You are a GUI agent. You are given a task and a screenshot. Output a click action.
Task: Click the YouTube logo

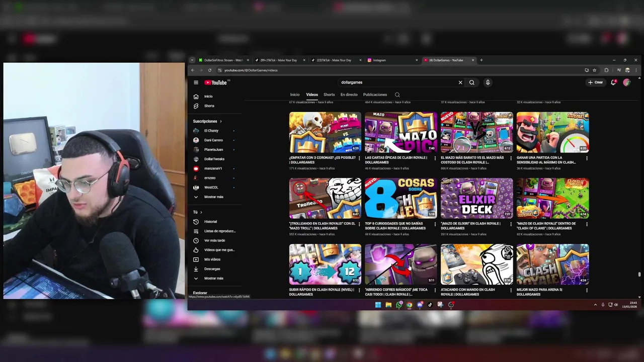click(x=216, y=82)
